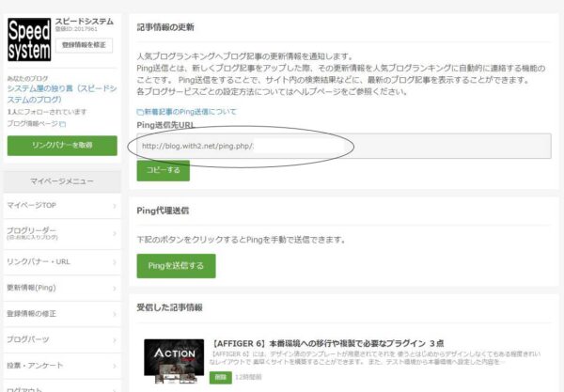This screenshot has width=564, height=392.
Task: Click the 受信した記事情報 heading
Action: [169, 307]
